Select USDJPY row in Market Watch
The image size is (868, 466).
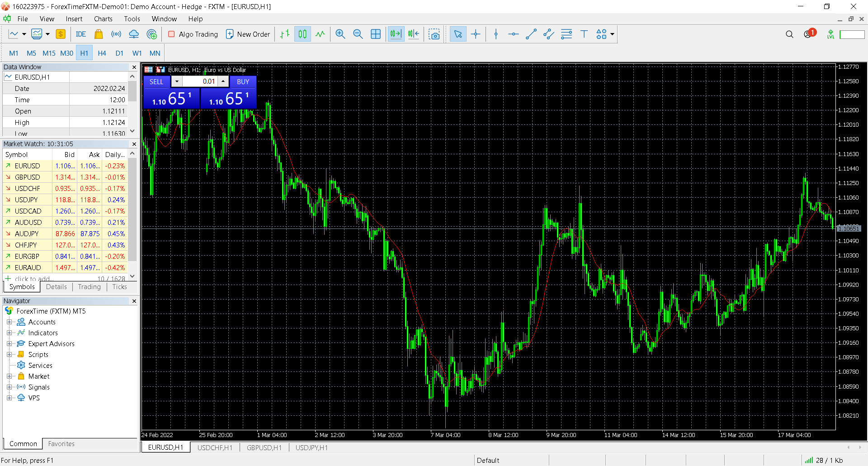[x=65, y=200]
